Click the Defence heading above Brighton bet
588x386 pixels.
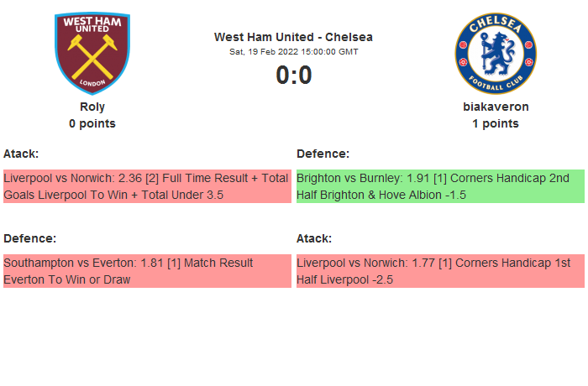pos(323,154)
